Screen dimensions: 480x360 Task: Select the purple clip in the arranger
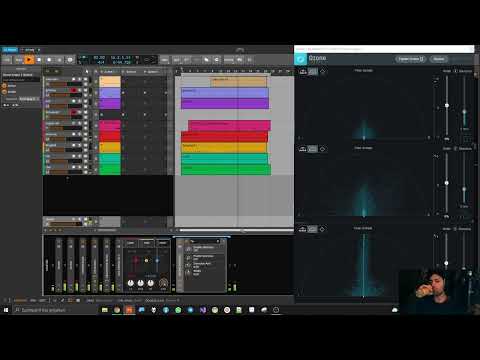click(x=225, y=104)
